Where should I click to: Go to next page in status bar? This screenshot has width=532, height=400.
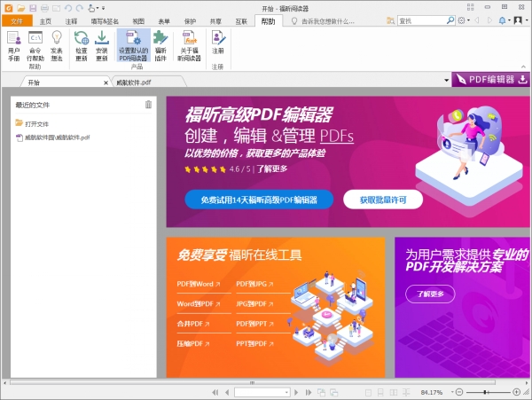[x=296, y=393]
